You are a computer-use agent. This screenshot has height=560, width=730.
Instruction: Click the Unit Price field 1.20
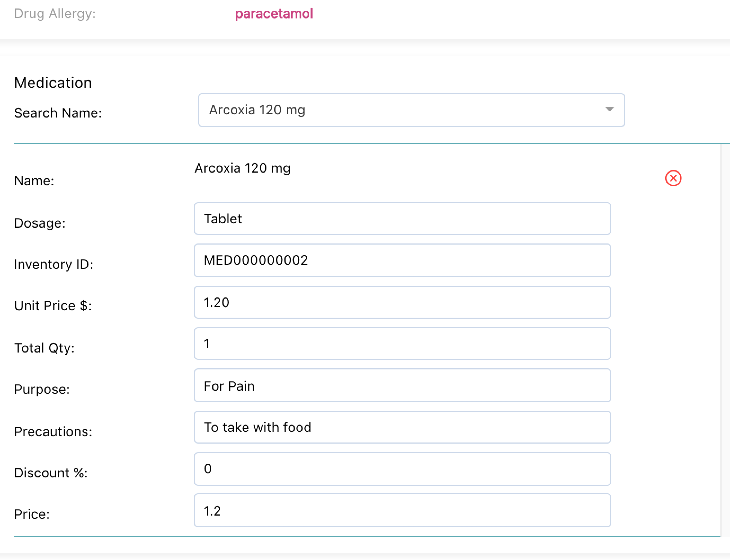pyautogui.click(x=402, y=302)
